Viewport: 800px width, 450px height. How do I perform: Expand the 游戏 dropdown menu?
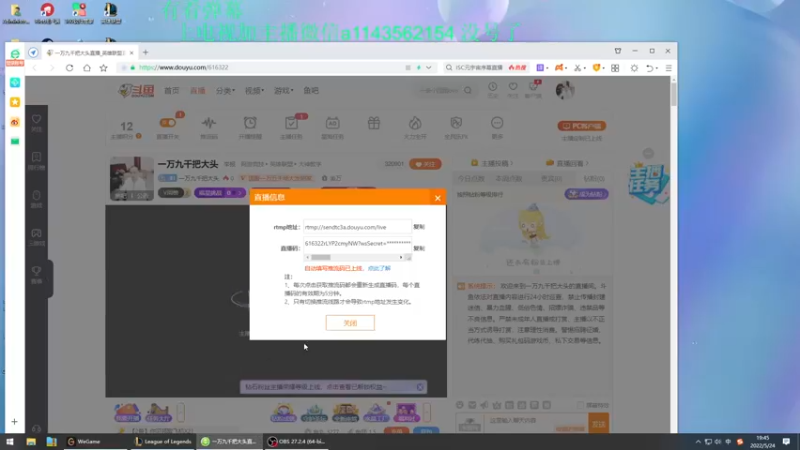click(x=284, y=90)
